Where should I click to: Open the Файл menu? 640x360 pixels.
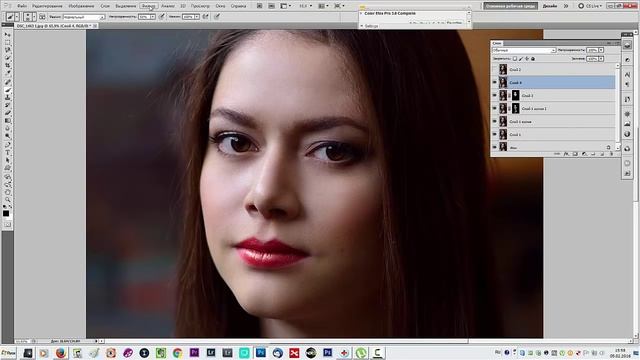click(x=22, y=6)
